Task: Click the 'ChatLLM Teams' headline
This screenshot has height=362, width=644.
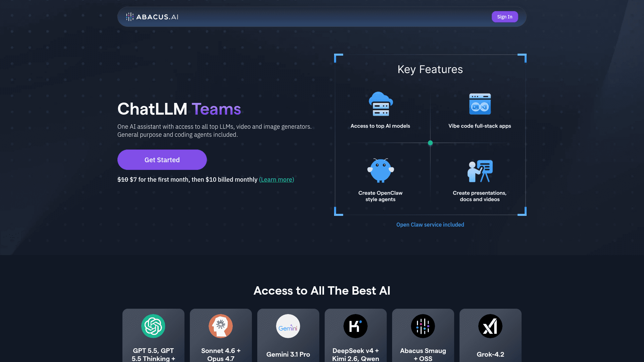Action: (179, 109)
